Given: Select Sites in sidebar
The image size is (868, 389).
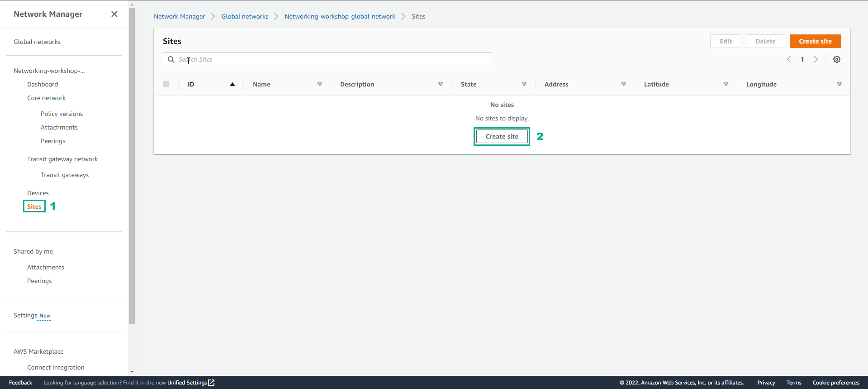Looking at the screenshot, I should click(34, 207).
